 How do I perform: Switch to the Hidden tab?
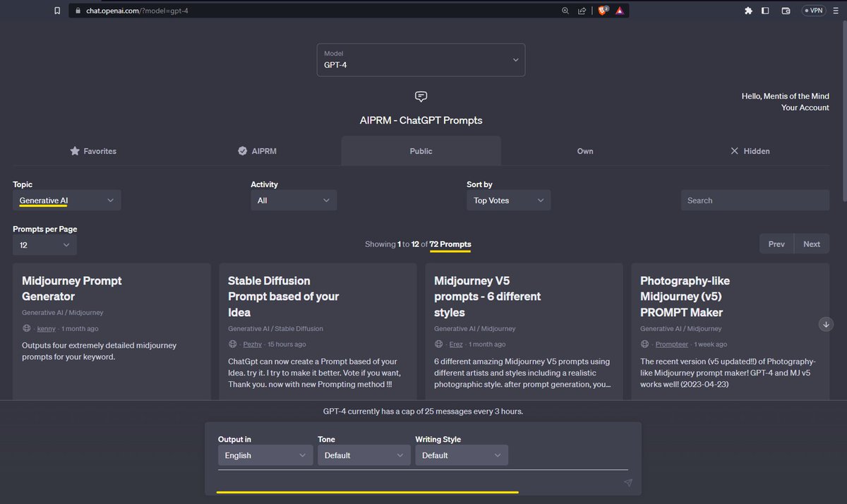[750, 151]
